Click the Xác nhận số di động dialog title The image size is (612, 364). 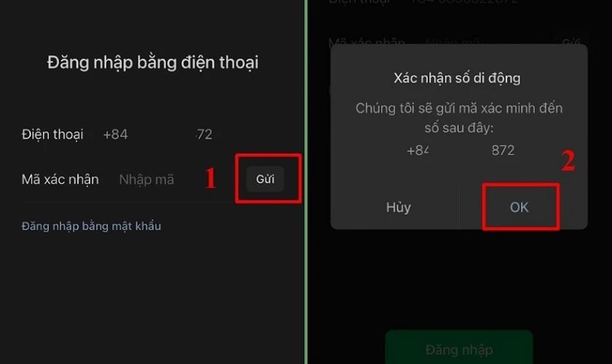pos(457,78)
